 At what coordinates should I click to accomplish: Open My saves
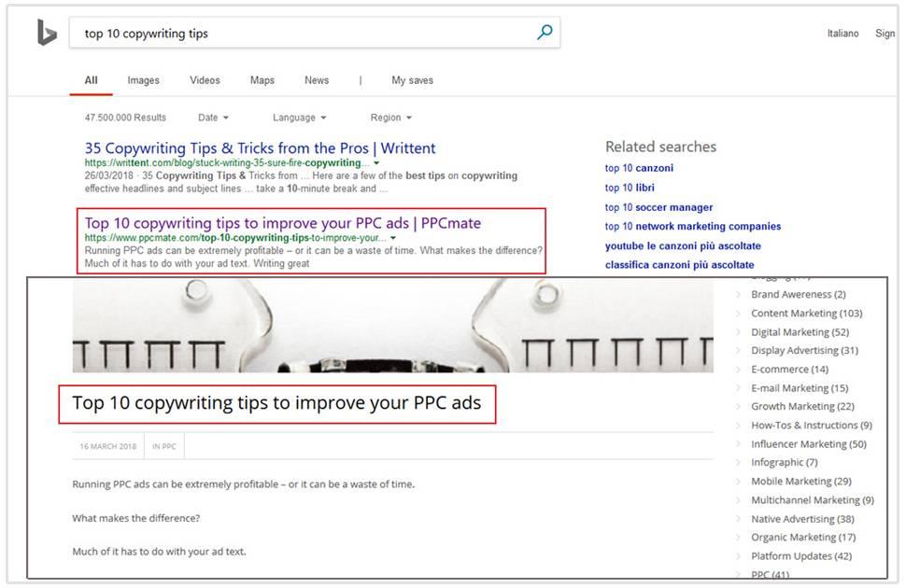coord(412,80)
